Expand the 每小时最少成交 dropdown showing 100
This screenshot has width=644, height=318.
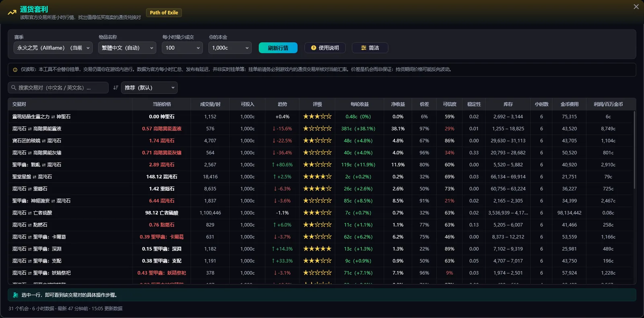(182, 48)
